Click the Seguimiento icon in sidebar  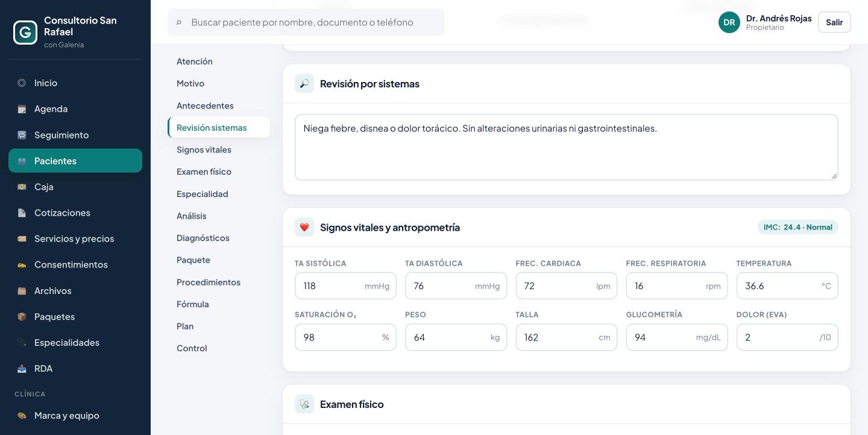22,135
